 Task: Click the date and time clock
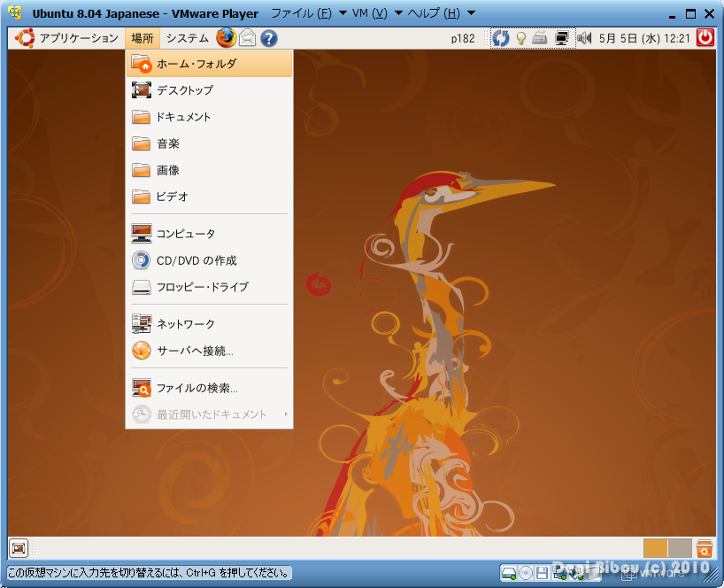point(644,38)
